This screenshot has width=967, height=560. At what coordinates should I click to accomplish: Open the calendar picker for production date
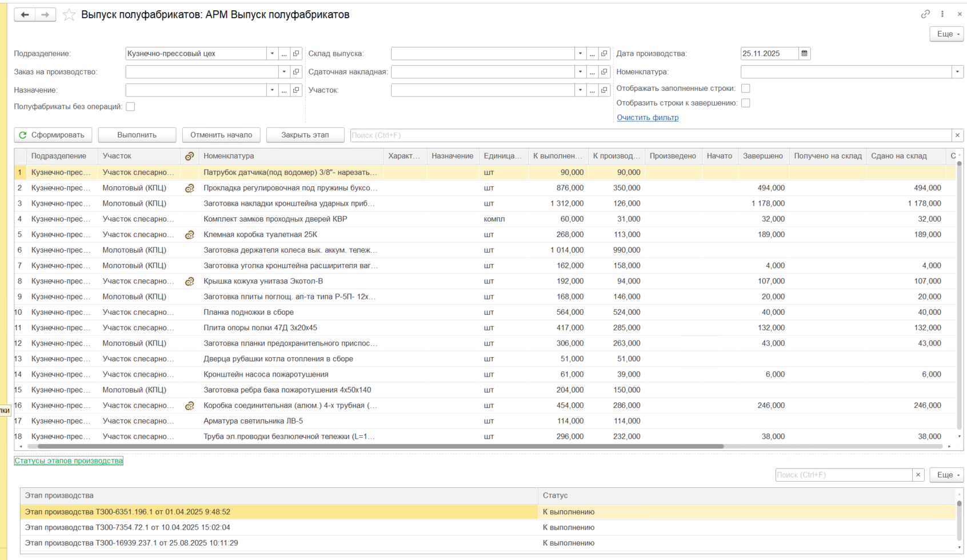tap(804, 54)
